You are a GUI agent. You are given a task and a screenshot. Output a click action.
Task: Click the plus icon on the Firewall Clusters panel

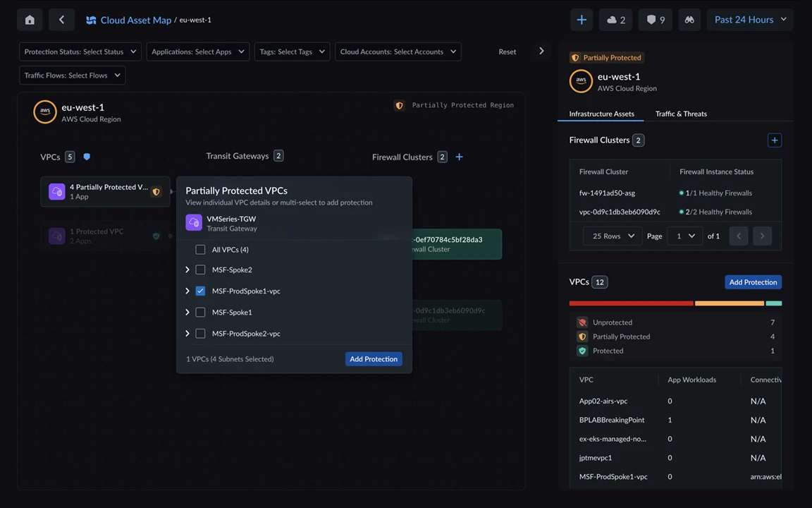(x=774, y=140)
